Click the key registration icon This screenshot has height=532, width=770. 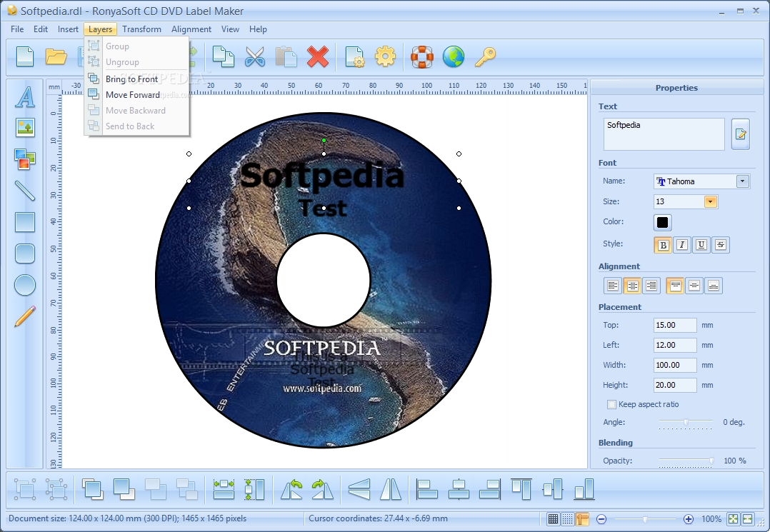(485, 56)
